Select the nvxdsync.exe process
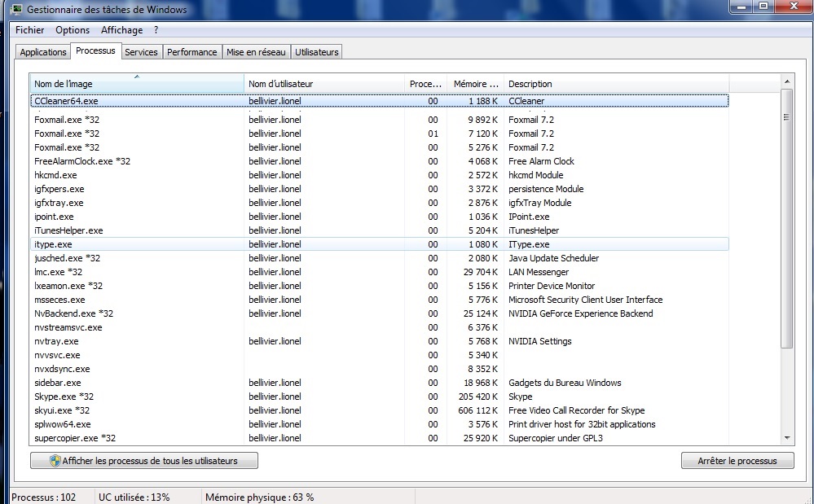The image size is (814, 504). 379,369
